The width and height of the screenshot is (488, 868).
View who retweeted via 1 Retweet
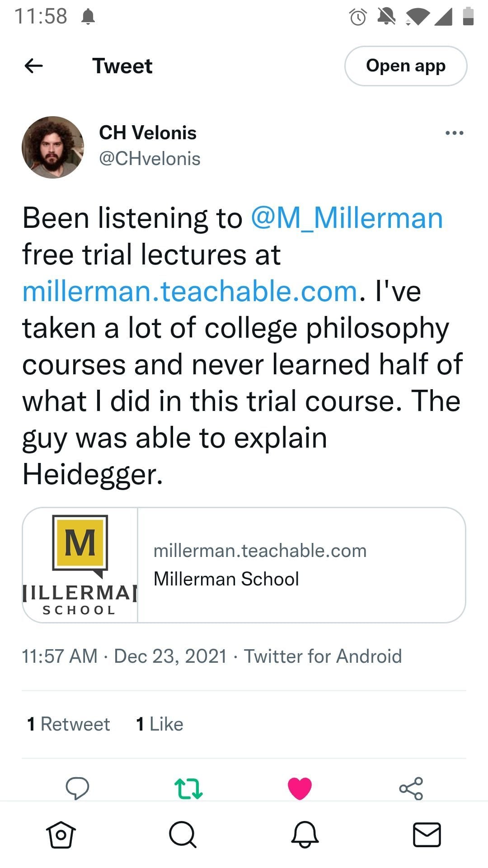tap(68, 724)
